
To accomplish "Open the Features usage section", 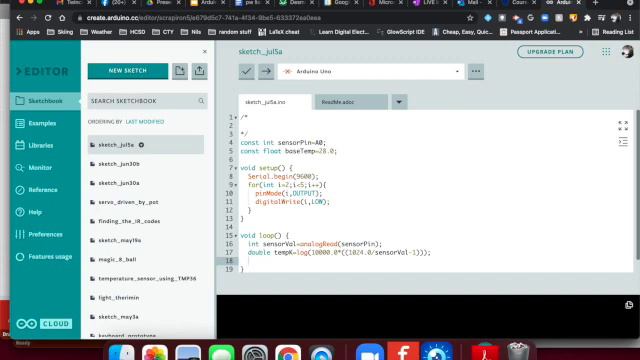I will coord(45,257).
